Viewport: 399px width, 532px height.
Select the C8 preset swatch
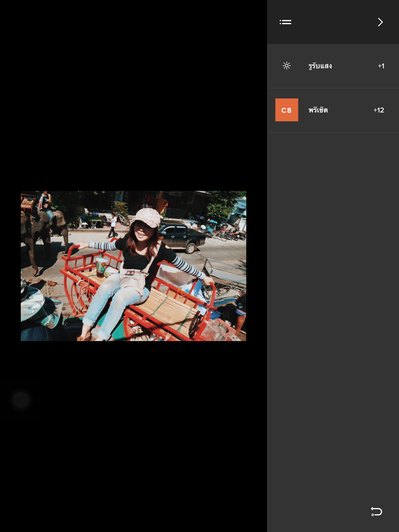pyautogui.click(x=287, y=110)
